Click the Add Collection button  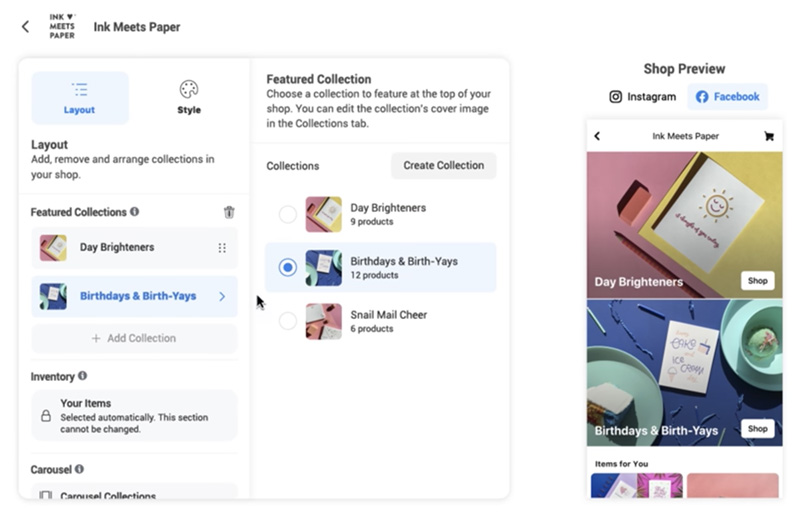pyautogui.click(x=135, y=338)
